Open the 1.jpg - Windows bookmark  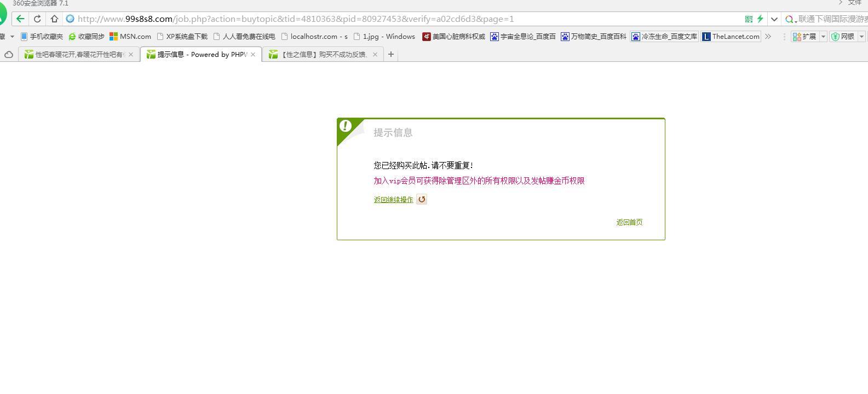pyautogui.click(x=384, y=37)
